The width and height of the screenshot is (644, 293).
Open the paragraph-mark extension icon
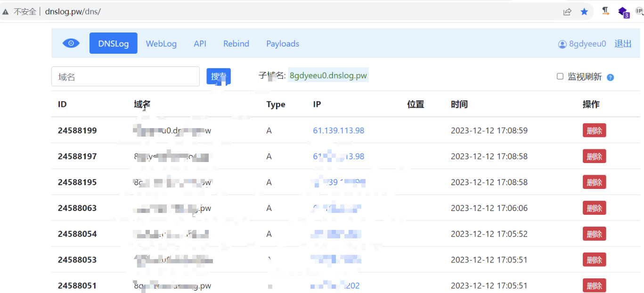[x=605, y=12]
